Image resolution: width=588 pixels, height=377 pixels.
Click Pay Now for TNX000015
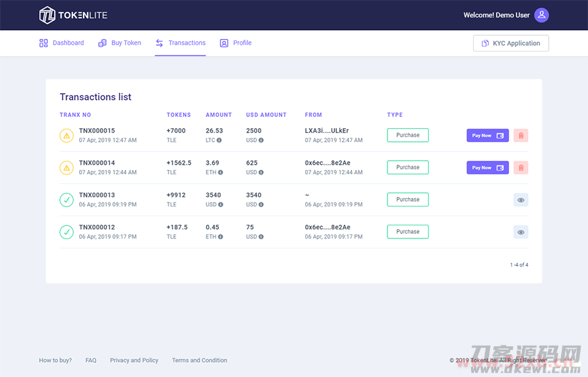pyautogui.click(x=487, y=135)
